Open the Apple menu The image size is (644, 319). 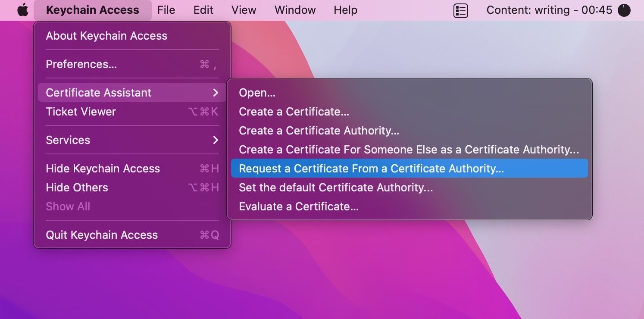coord(22,10)
